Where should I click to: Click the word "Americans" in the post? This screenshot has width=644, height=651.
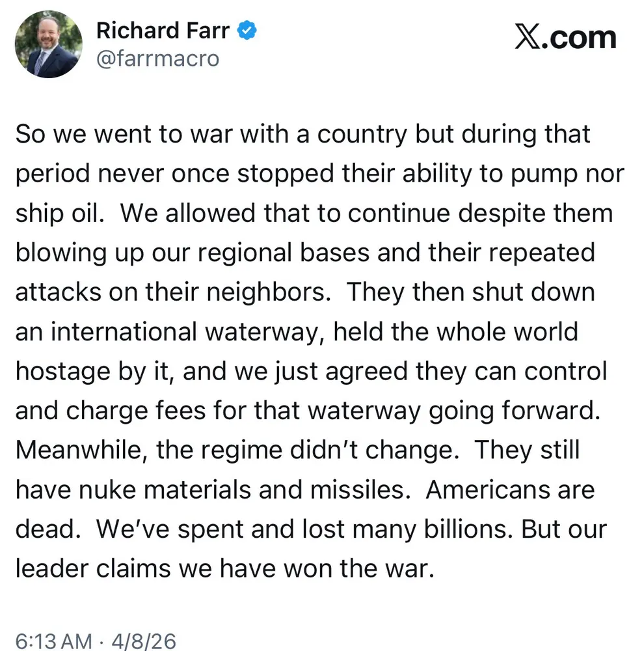(510, 490)
